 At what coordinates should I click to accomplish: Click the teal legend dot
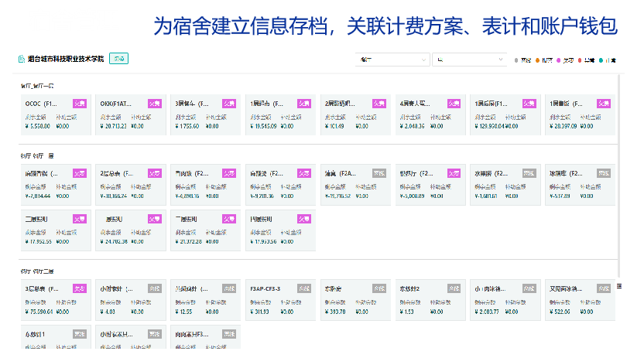[x=601, y=60]
